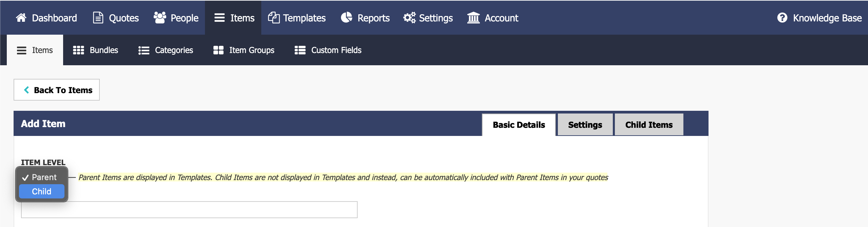This screenshot has width=868, height=227.
Task: Open the Items main menu
Action: pyautogui.click(x=233, y=18)
